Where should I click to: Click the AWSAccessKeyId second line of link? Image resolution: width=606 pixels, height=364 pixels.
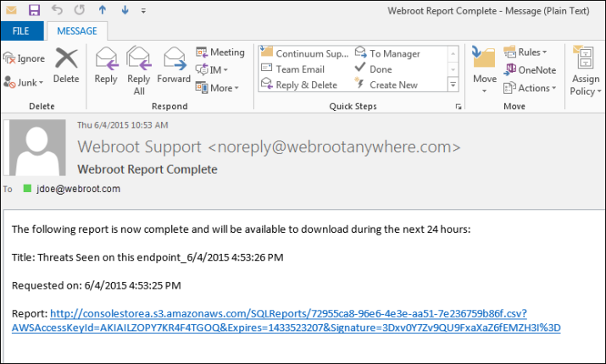tap(286, 328)
